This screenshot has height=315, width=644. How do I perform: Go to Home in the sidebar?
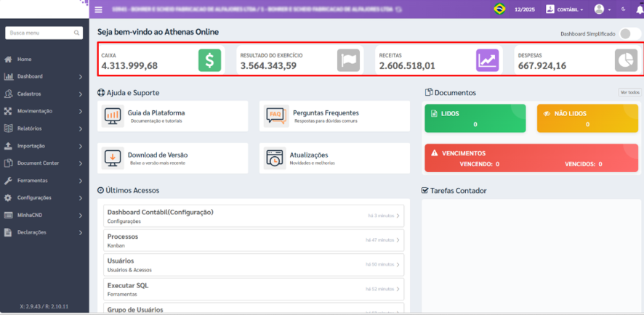[x=24, y=60]
